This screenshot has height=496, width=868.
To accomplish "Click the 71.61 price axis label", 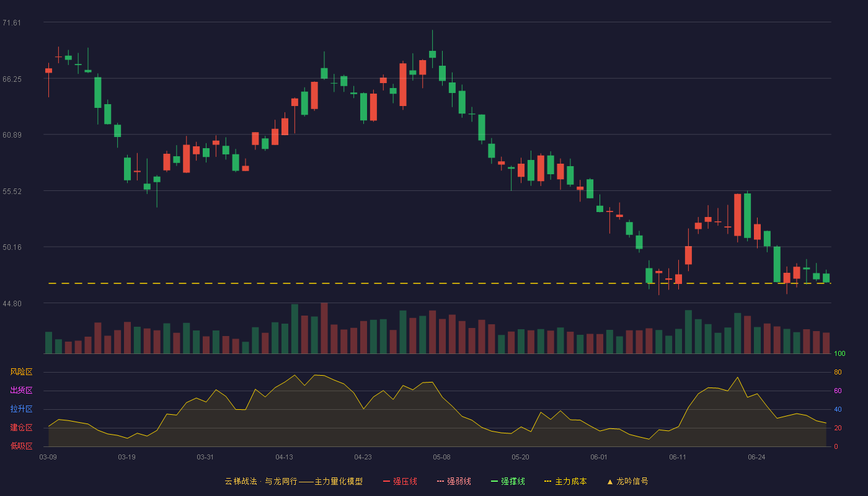I will [12, 23].
